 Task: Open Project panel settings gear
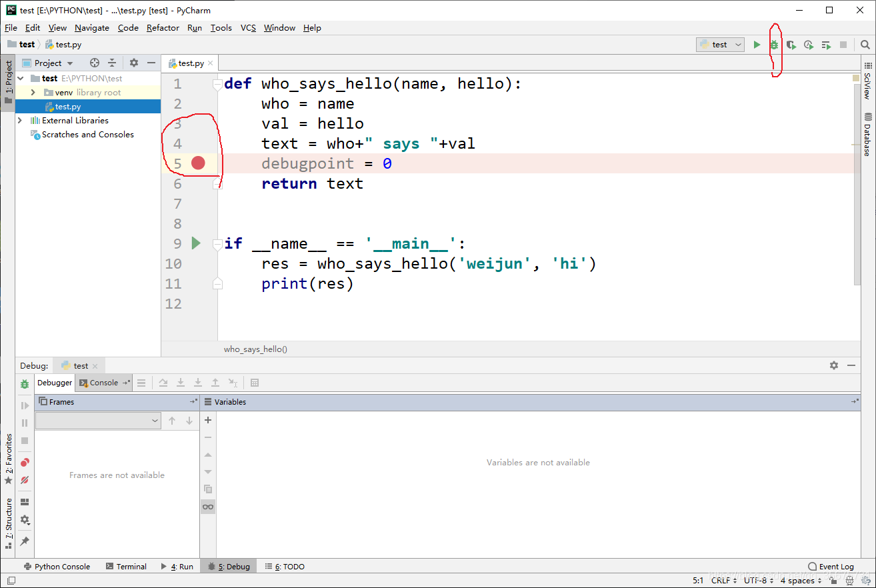click(x=134, y=63)
